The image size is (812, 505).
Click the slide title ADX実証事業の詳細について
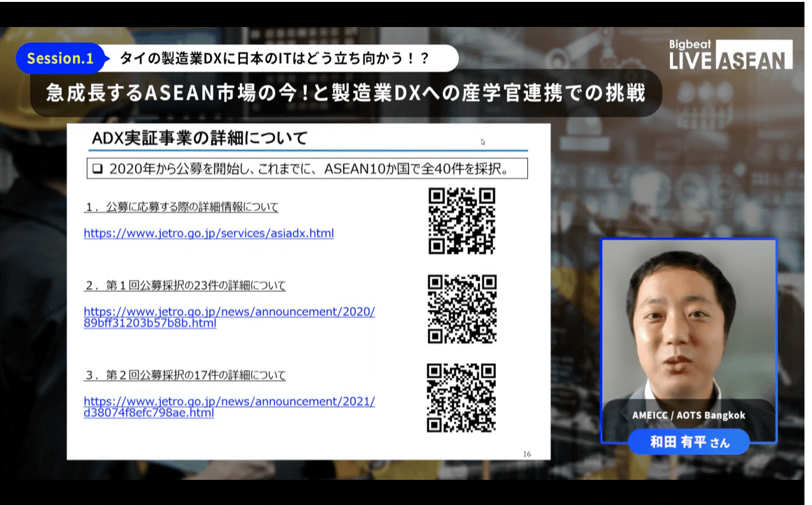[200, 138]
